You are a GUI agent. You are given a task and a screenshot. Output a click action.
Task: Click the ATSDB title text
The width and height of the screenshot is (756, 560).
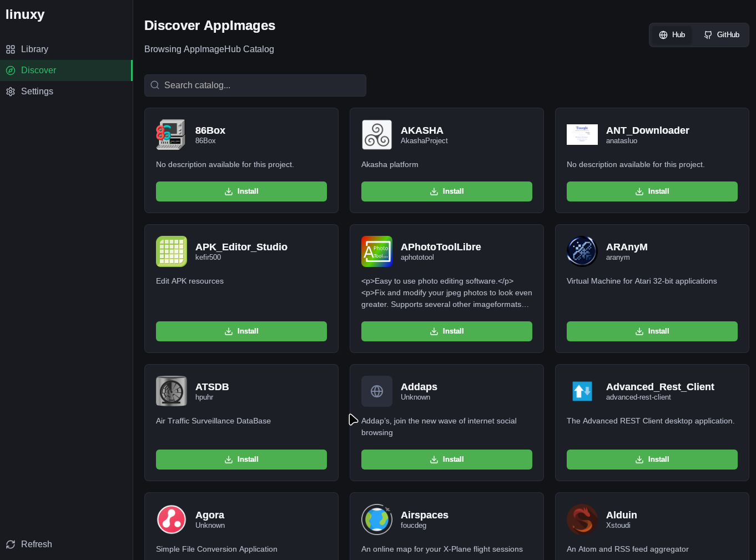tap(212, 387)
